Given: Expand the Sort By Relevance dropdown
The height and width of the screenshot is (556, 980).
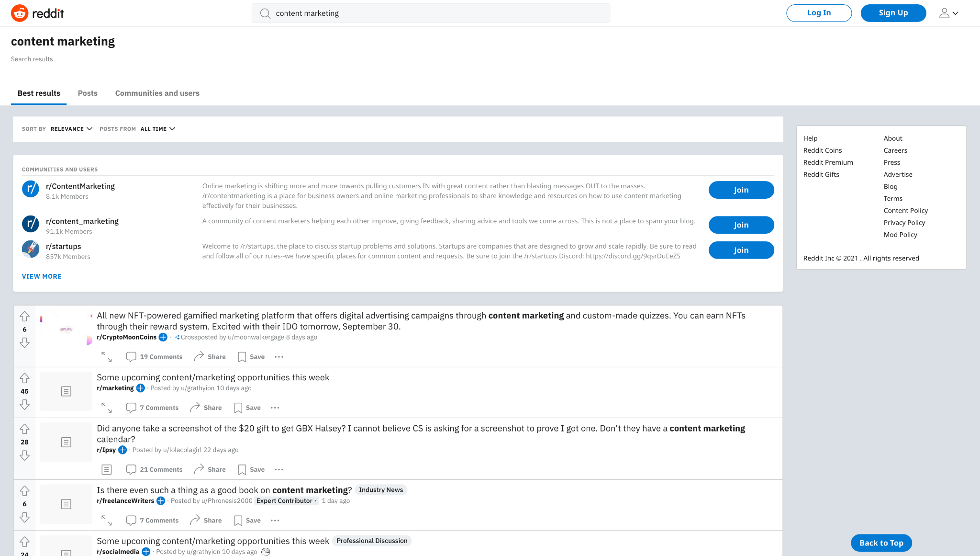Looking at the screenshot, I should click(71, 129).
